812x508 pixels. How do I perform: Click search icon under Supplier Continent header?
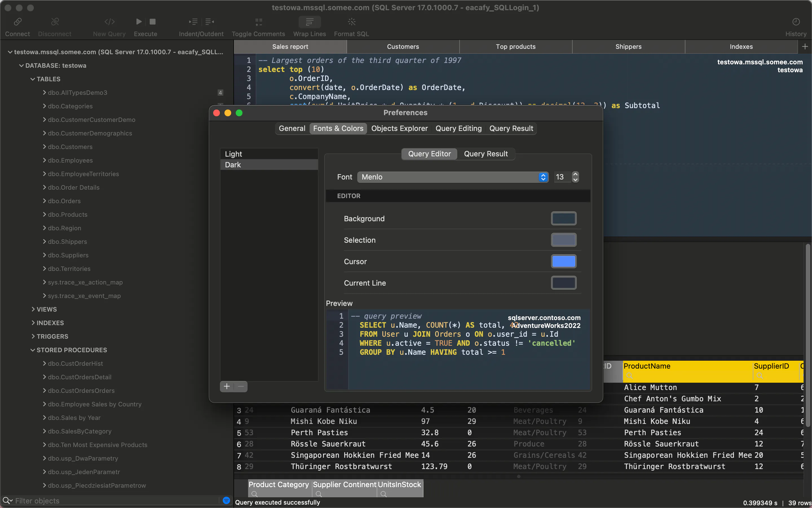coord(319,494)
